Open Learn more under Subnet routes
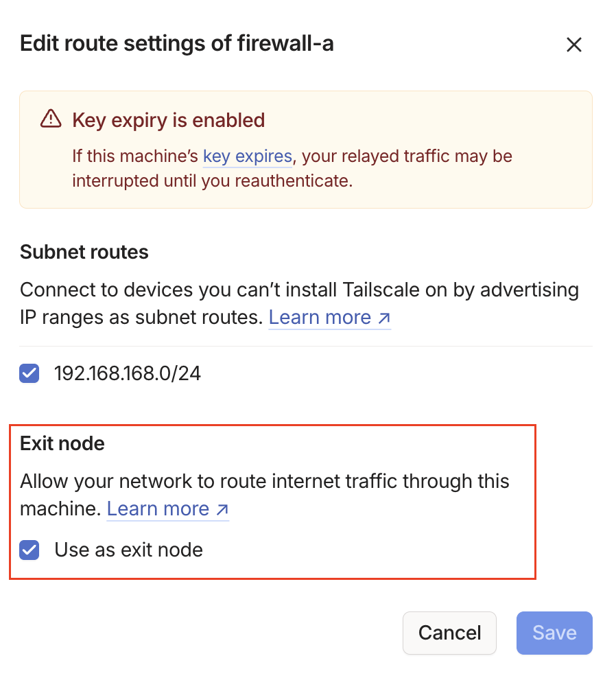Viewport: 616px width, 678px height. tap(320, 317)
